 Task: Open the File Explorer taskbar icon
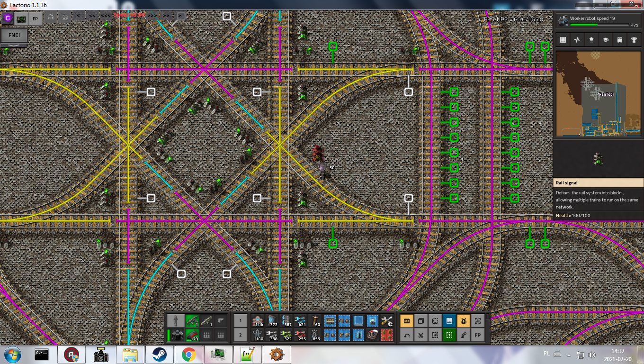point(130,355)
